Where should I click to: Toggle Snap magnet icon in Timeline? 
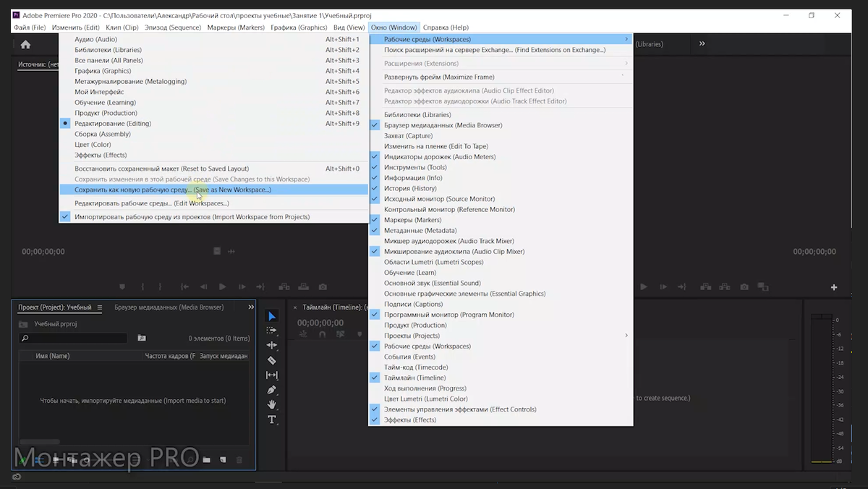click(322, 334)
